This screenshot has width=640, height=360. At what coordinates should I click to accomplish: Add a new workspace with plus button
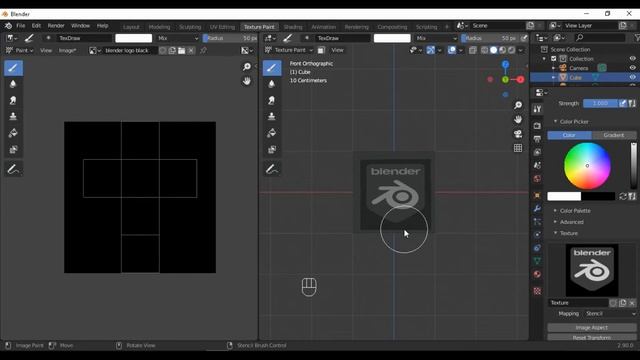click(x=447, y=27)
